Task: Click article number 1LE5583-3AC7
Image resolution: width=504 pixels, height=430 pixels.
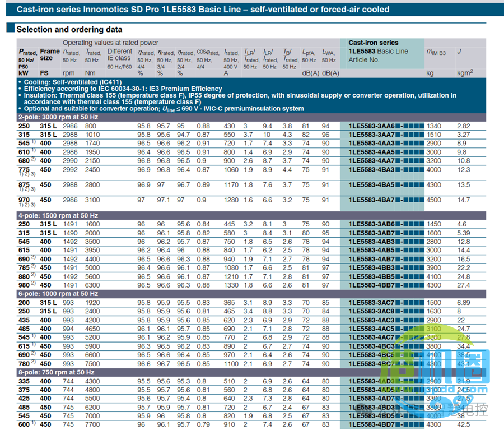Action: (372, 303)
